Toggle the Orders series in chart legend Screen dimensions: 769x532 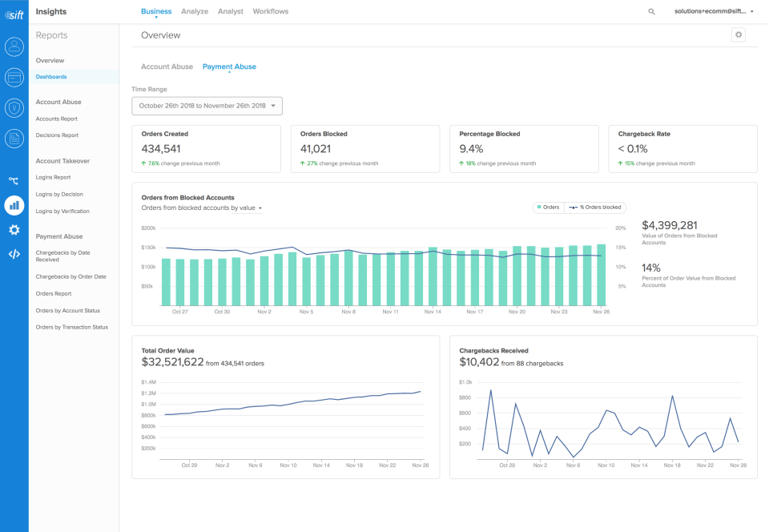point(549,208)
